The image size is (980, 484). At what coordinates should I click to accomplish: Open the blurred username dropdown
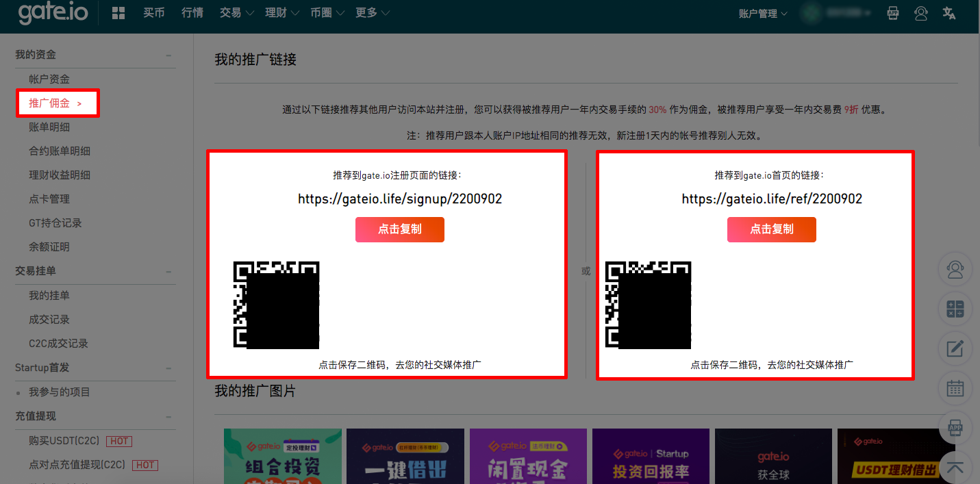pos(849,13)
